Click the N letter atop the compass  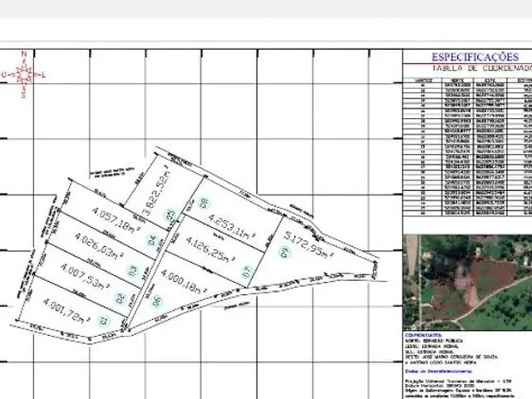pyautogui.click(x=24, y=53)
